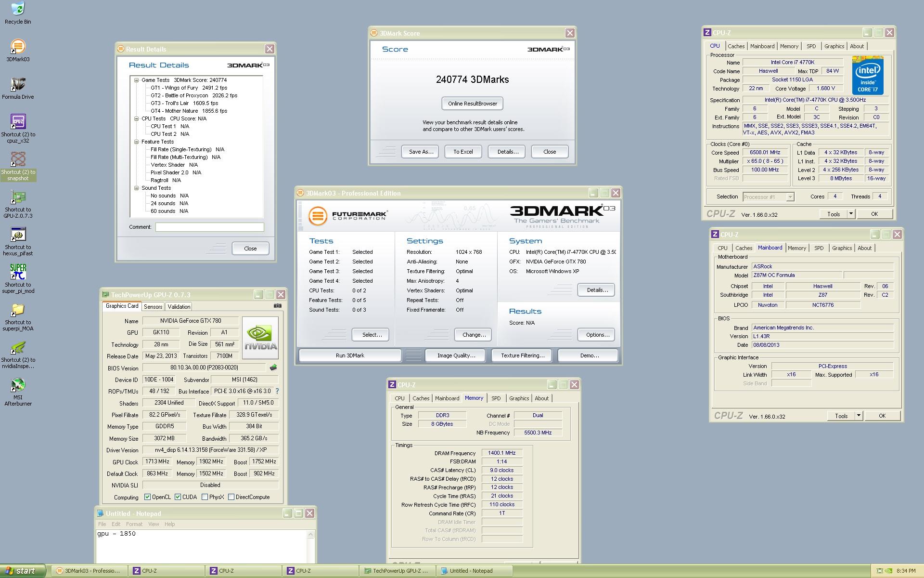Switch to Untitled - Notepad taskbar button
924x578 pixels.
[x=474, y=571]
